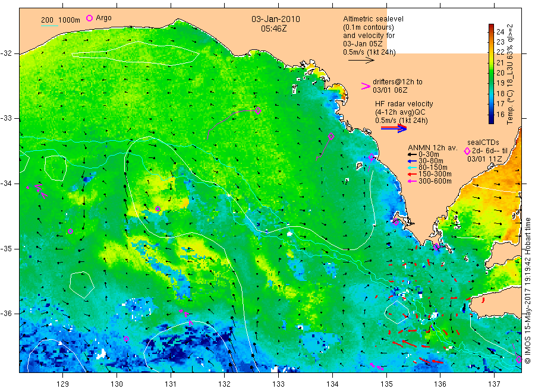Screen dimensions: 535x392
Task: Click the Argo magenta circle legend symbol
Action: click(89, 18)
